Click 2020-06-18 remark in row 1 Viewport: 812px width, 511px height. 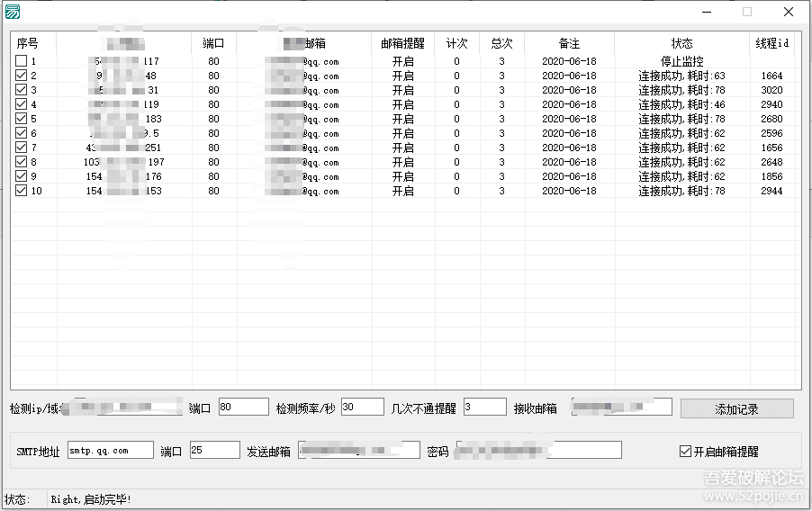point(569,61)
